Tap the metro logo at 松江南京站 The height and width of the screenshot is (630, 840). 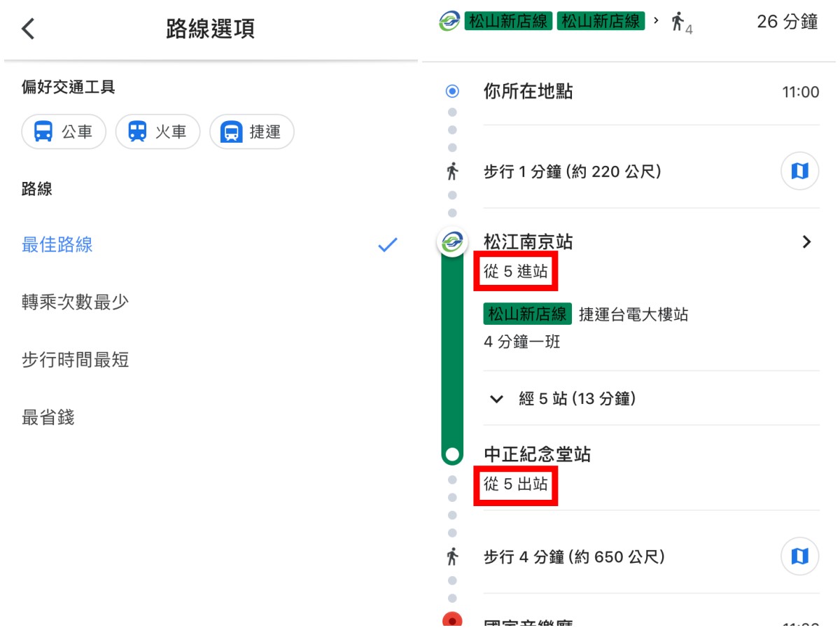pyautogui.click(x=453, y=242)
